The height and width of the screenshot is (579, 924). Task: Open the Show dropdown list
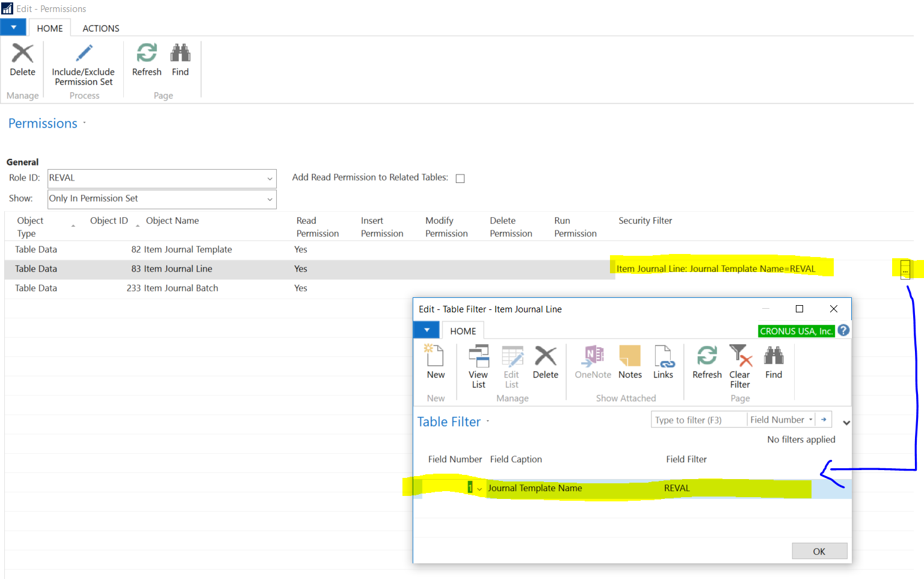coord(269,199)
